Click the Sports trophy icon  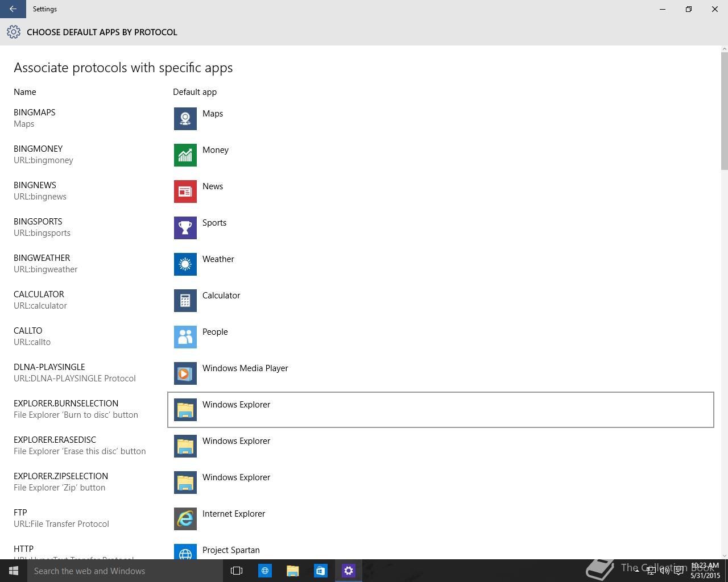pos(185,228)
